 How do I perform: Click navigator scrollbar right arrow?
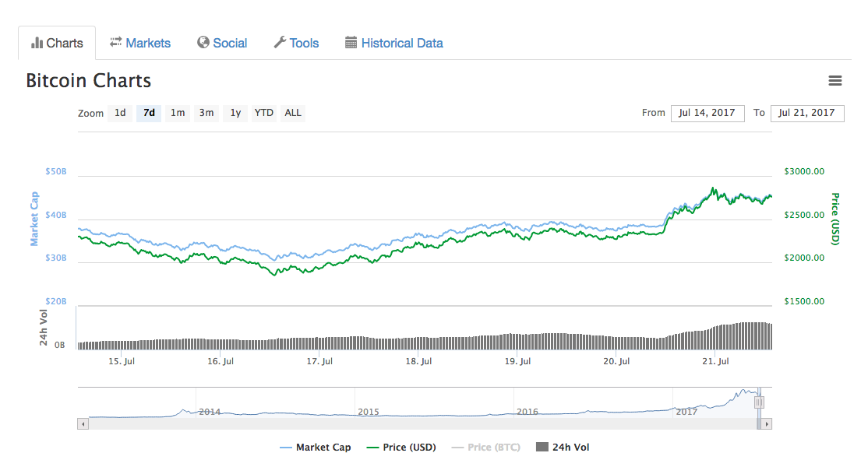tap(767, 424)
